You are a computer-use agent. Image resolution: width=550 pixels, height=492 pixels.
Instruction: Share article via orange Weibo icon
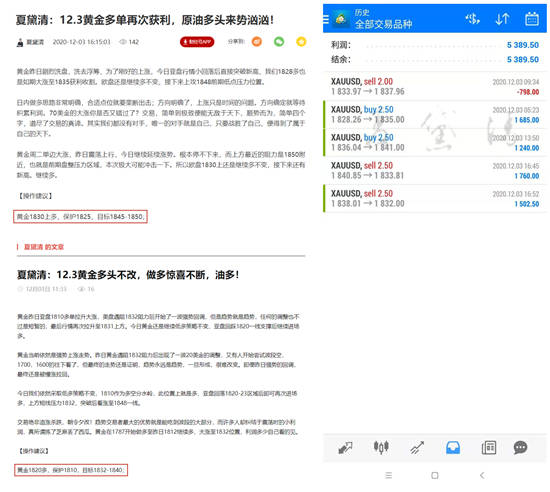click(x=257, y=42)
